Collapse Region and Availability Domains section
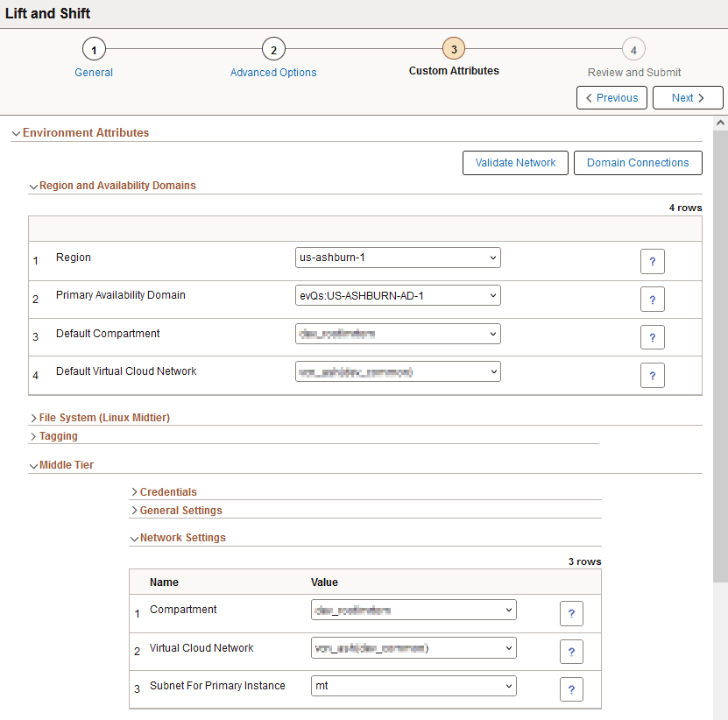 click(x=113, y=186)
